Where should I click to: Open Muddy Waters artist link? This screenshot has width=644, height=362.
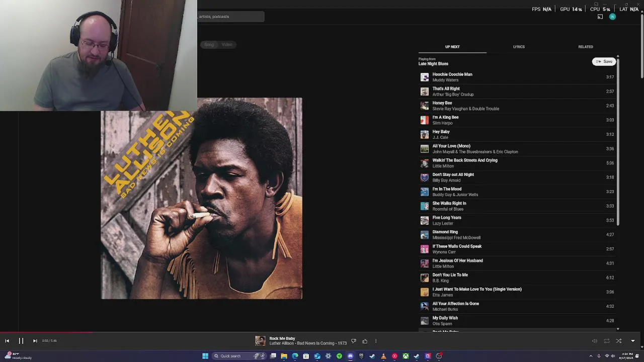[445, 80]
